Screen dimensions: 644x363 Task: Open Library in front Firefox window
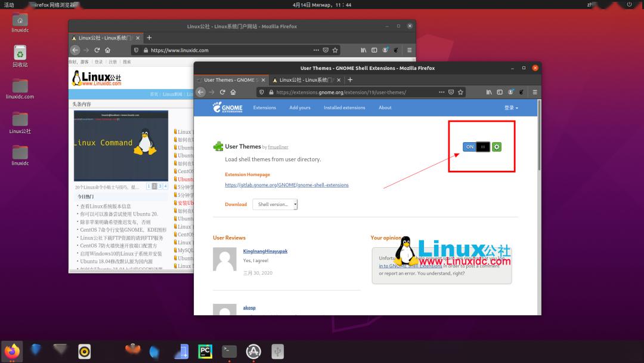coord(489,92)
